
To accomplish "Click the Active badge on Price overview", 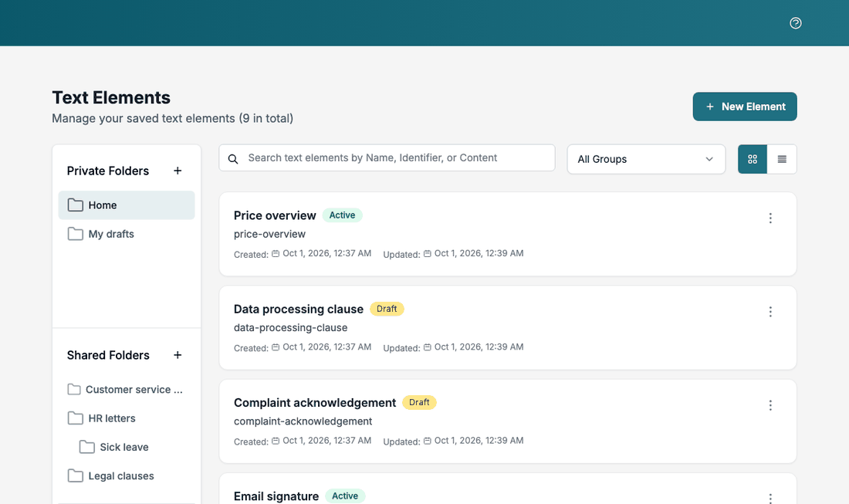I will (x=342, y=215).
